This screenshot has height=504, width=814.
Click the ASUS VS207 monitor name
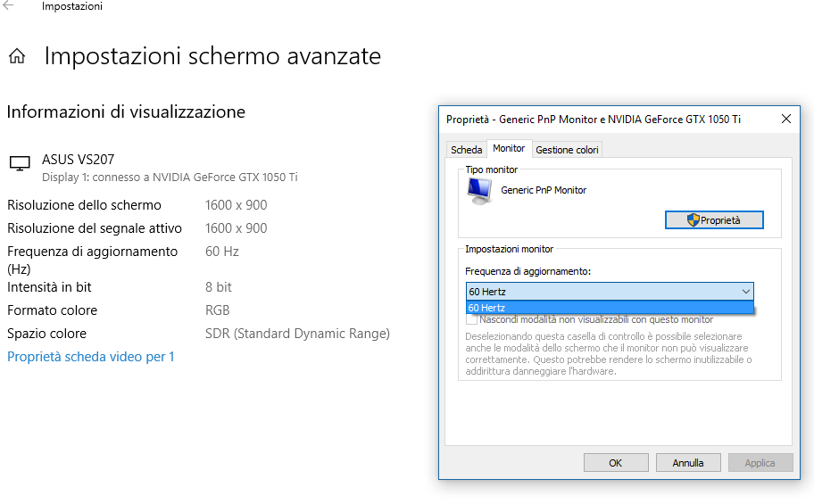[78, 160]
